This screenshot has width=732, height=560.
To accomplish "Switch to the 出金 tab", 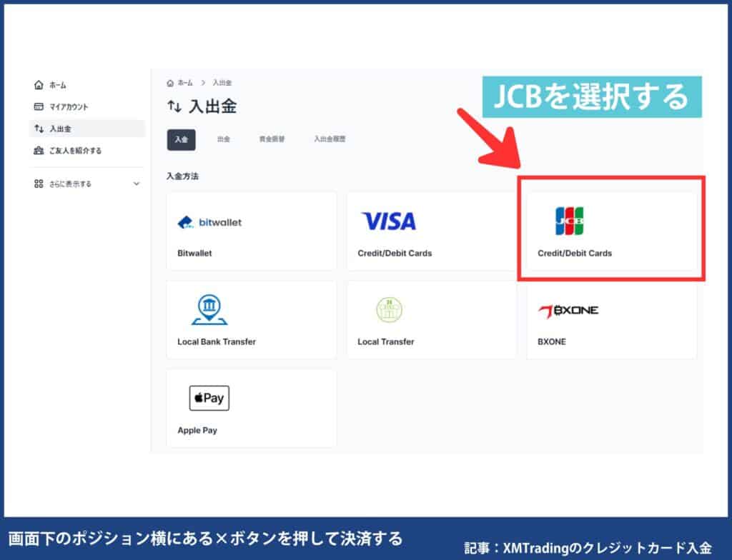I will [224, 139].
